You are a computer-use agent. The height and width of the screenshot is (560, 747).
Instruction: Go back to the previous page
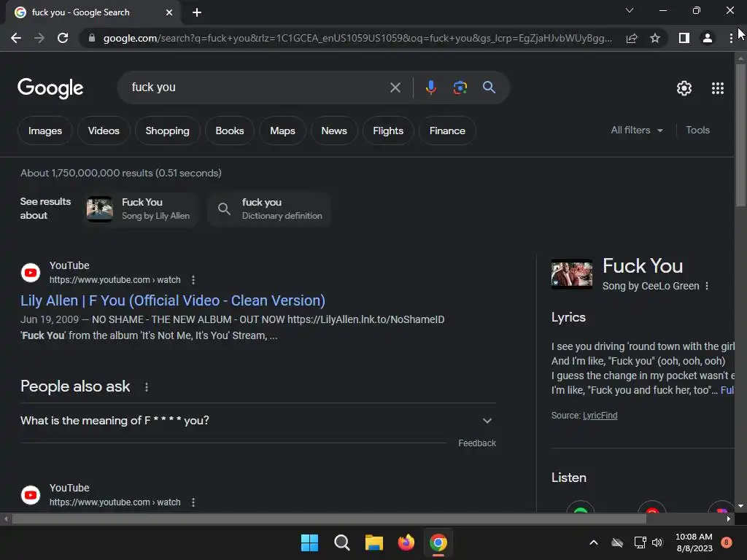point(16,38)
